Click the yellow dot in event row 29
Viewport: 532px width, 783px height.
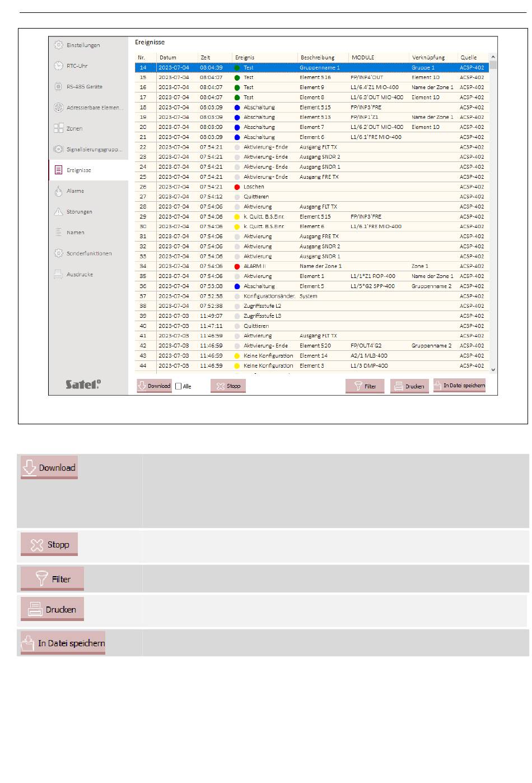pyautogui.click(x=237, y=217)
